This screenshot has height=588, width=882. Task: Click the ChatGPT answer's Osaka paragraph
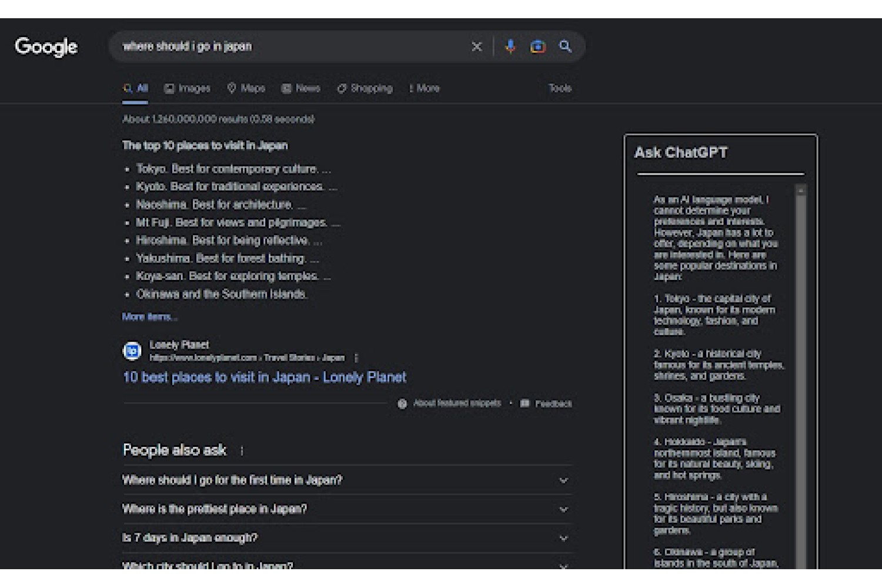tap(717, 409)
